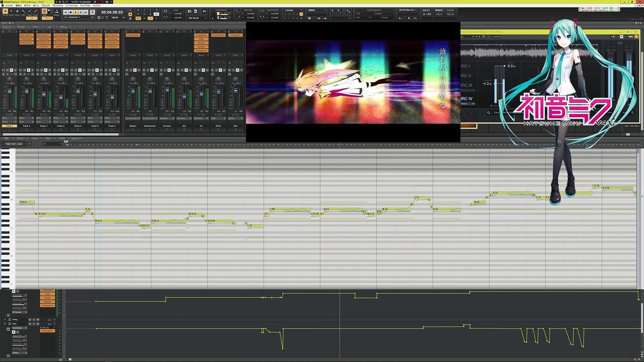Select the Metronome strip name label
The width and height of the screenshot is (644, 362).
pyautogui.click(x=149, y=126)
